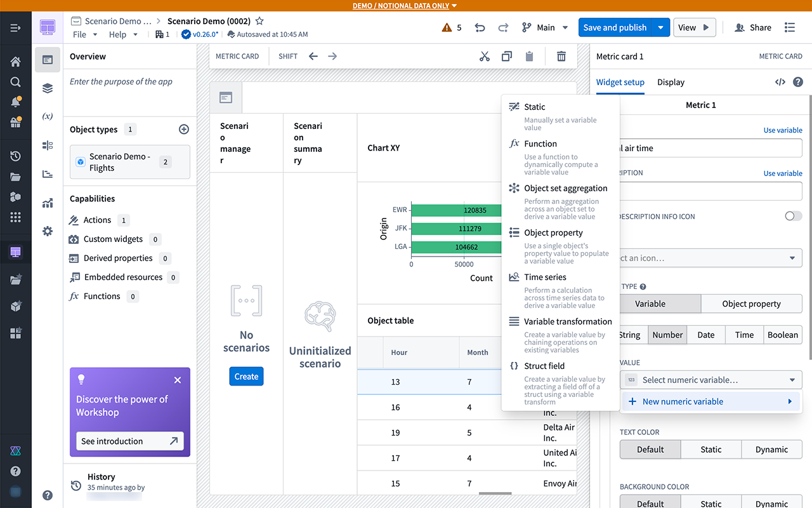812x508 pixels.
Task: Open the variables (x) sidebar icon
Action: tap(48, 116)
